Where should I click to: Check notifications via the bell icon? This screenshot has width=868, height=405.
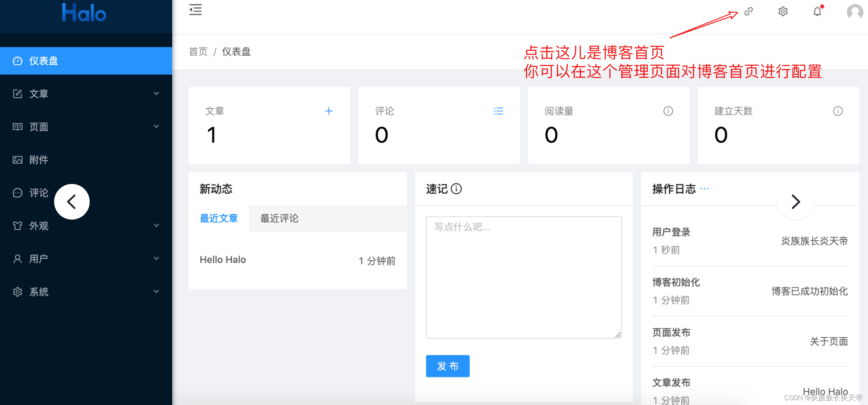818,11
